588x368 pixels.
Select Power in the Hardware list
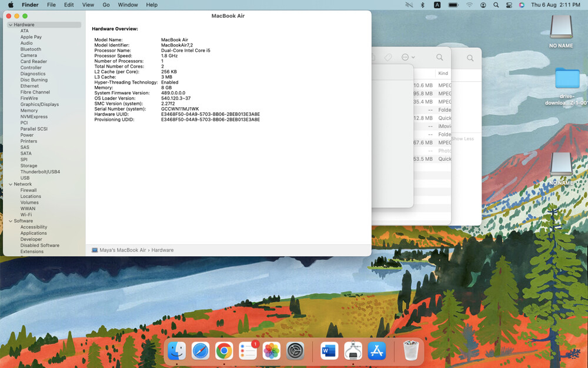pyautogui.click(x=27, y=135)
